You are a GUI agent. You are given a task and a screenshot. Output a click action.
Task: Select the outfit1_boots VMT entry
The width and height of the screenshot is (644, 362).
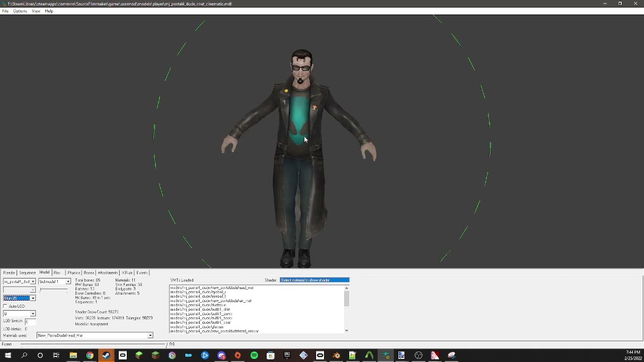201,318
